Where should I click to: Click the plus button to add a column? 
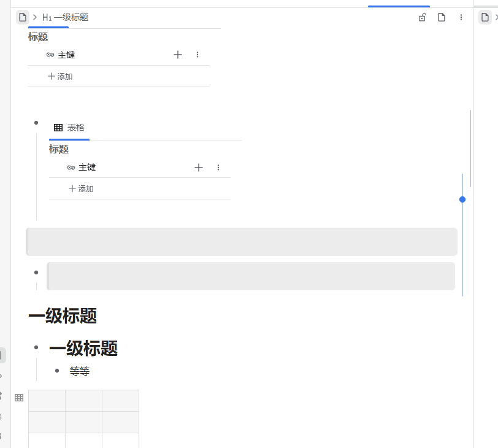tap(178, 55)
